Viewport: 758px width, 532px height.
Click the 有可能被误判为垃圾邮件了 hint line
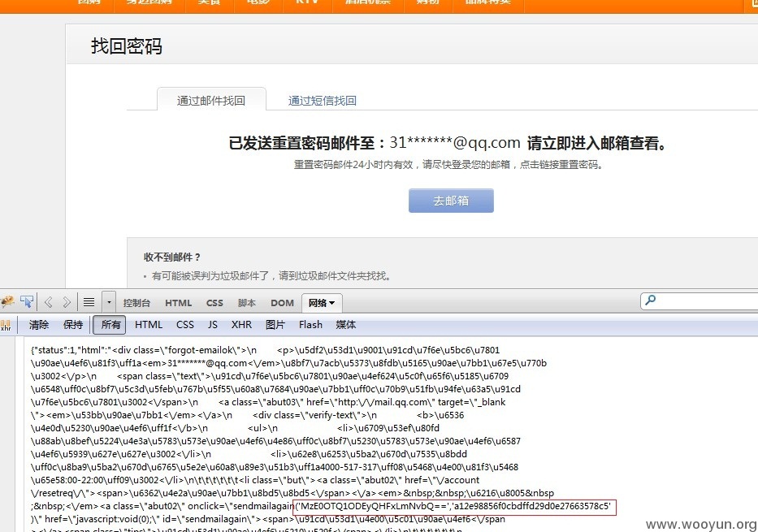(271, 276)
